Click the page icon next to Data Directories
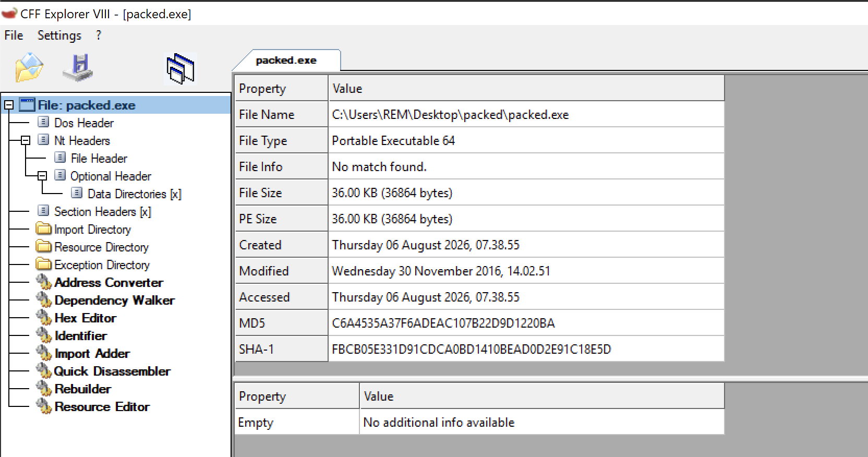This screenshot has height=457, width=868. point(77,193)
